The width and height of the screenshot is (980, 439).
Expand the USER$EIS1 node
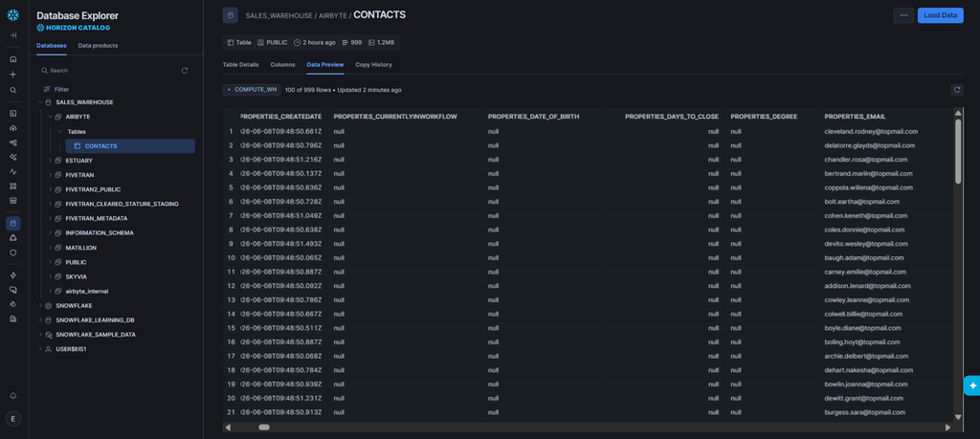tap(40, 349)
